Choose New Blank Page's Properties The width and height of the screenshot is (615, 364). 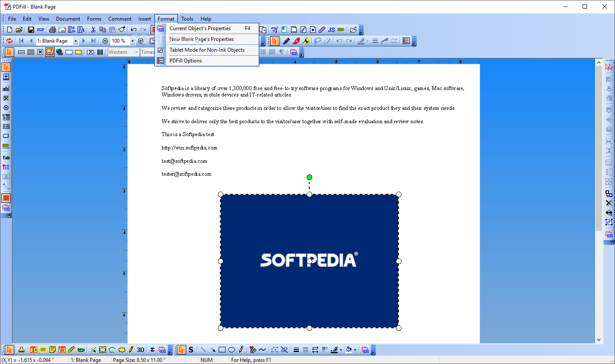(x=207, y=39)
